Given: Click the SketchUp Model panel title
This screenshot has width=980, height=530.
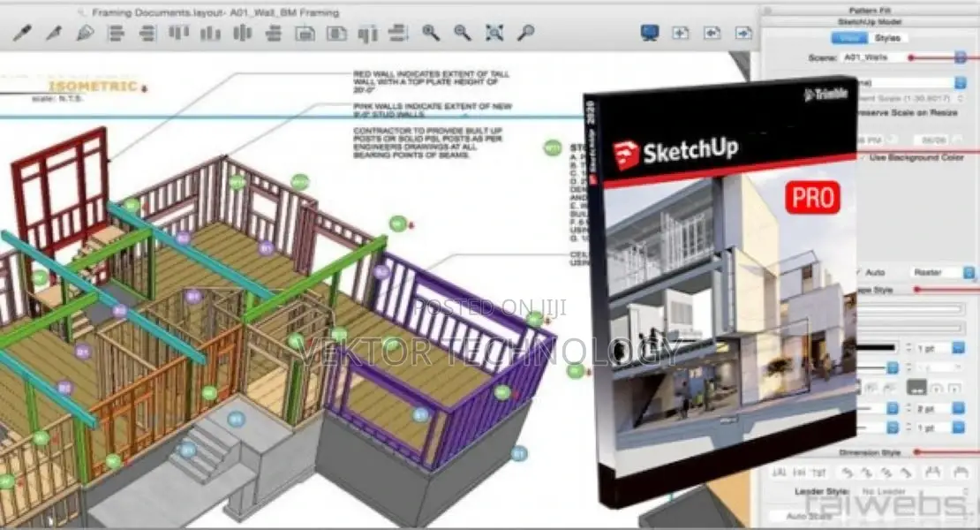Looking at the screenshot, I should point(870,22).
